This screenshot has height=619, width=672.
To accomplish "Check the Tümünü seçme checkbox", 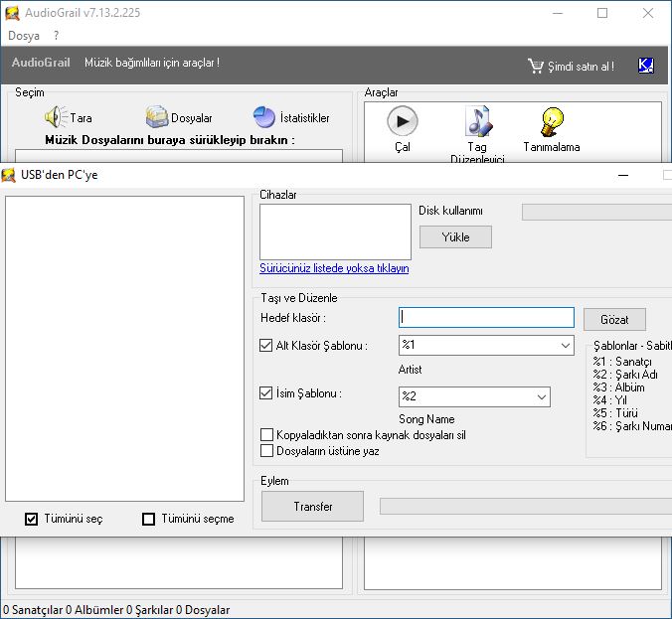I will tap(149, 520).
